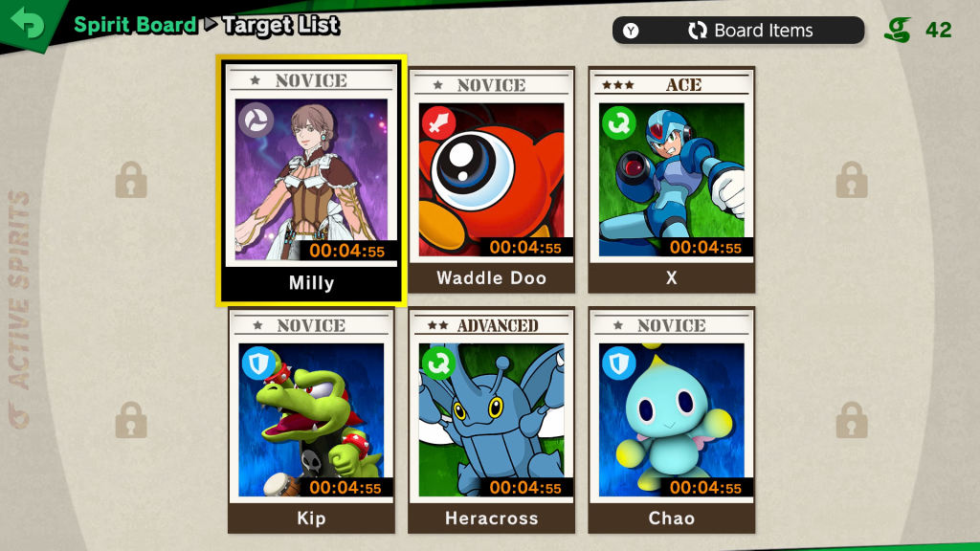The width and height of the screenshot is (980, 551).
Task: Click the upper right padlock icon
Action: (x=852, y=180)
